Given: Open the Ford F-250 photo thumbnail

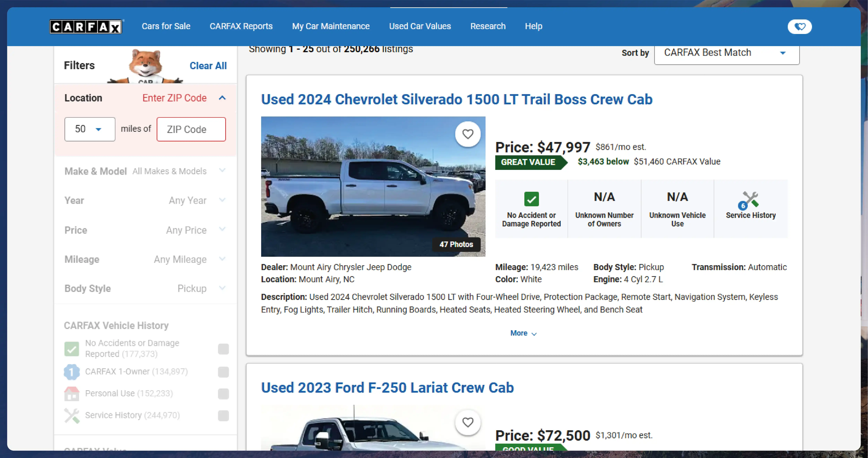Looking at the screenshot, I should 373,427.
